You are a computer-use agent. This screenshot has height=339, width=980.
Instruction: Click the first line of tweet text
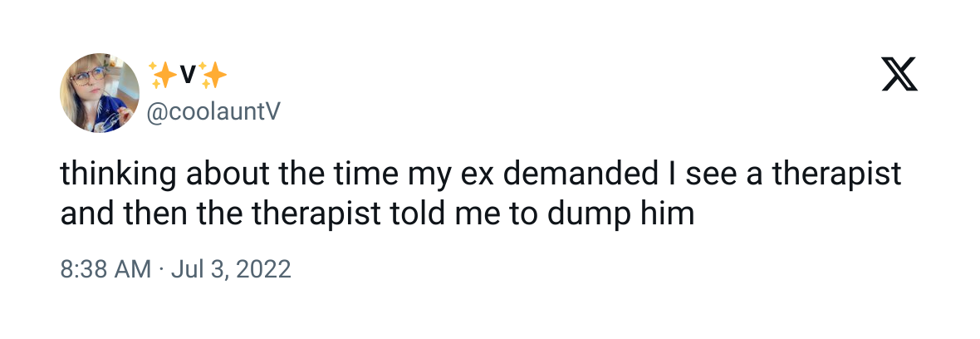481,175
